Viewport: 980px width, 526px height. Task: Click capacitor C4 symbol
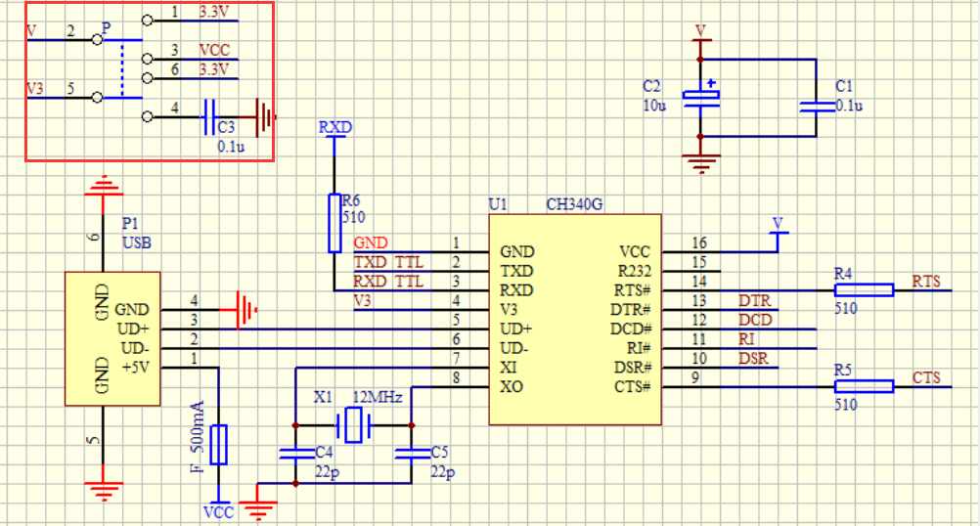[296, 454]
